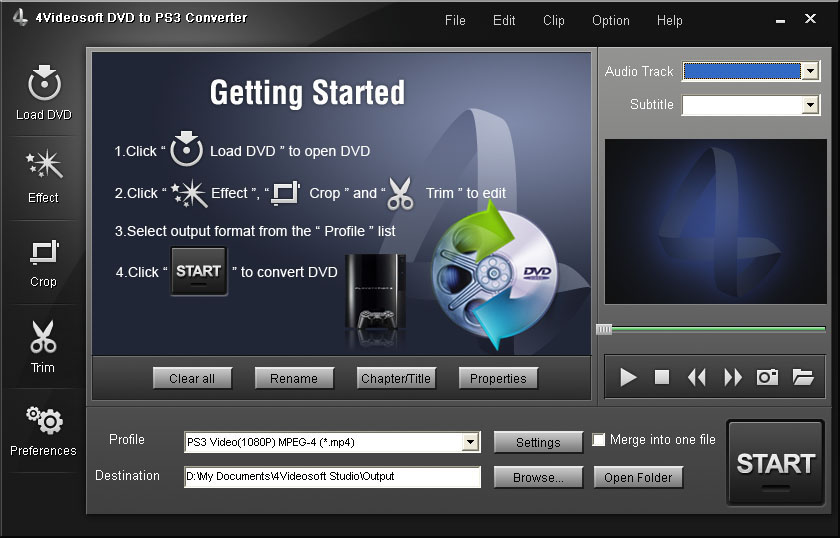Click the Crop icon in Getting Started step 2
The image size is (840, 538).
(x=286, y=193)
